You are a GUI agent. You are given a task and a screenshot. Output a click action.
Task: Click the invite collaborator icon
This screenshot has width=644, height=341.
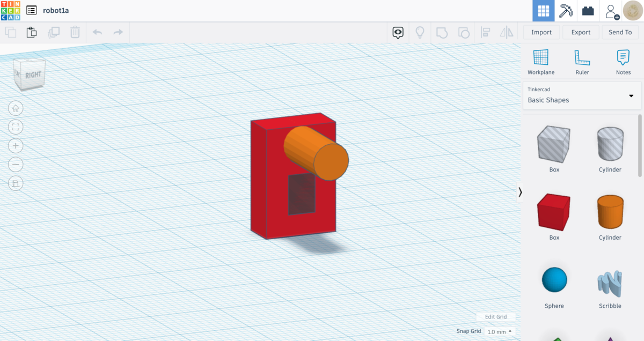pos(612,11)
